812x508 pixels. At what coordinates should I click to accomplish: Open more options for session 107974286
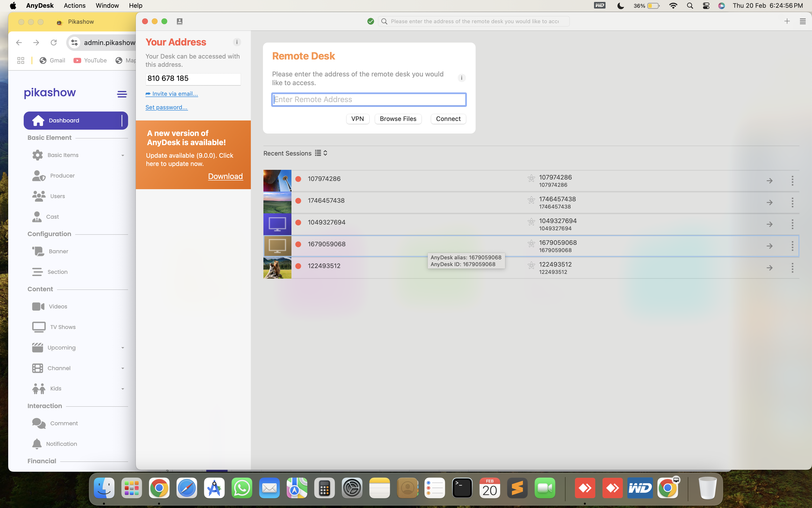point(792,181)
